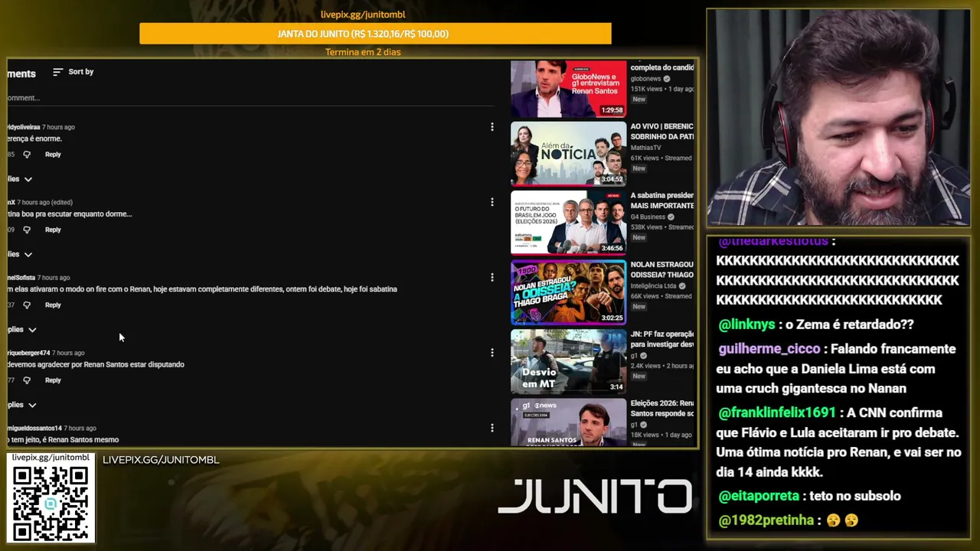The height and width of the screenshot is (551, 980).
Task: Click the '@eitaporreta' chat username
Action: 759,496
